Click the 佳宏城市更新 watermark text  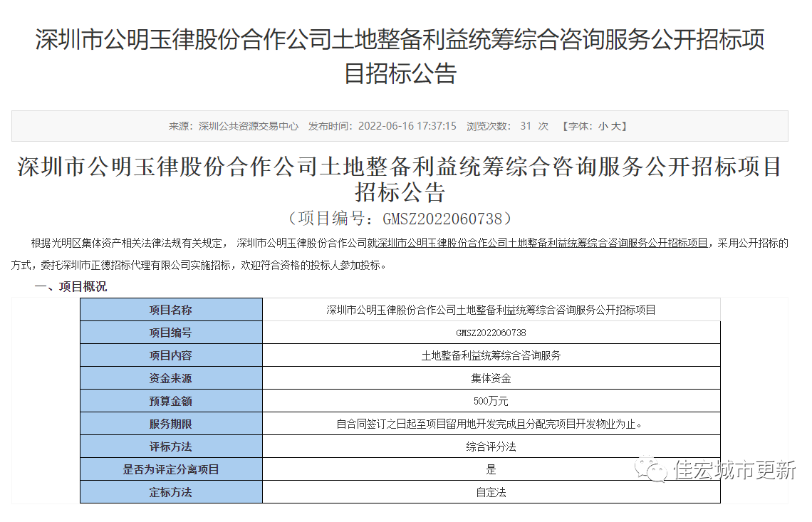[x=735, y=470]
